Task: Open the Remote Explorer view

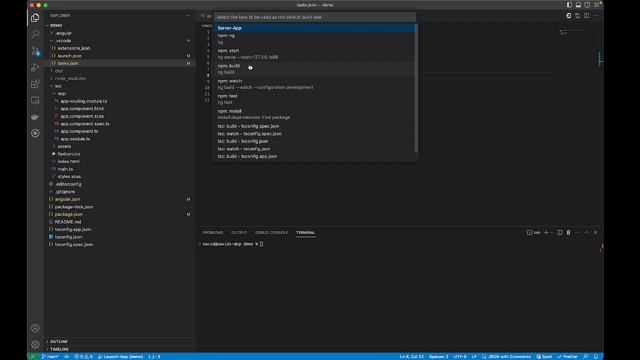Action: pos(35,100)
